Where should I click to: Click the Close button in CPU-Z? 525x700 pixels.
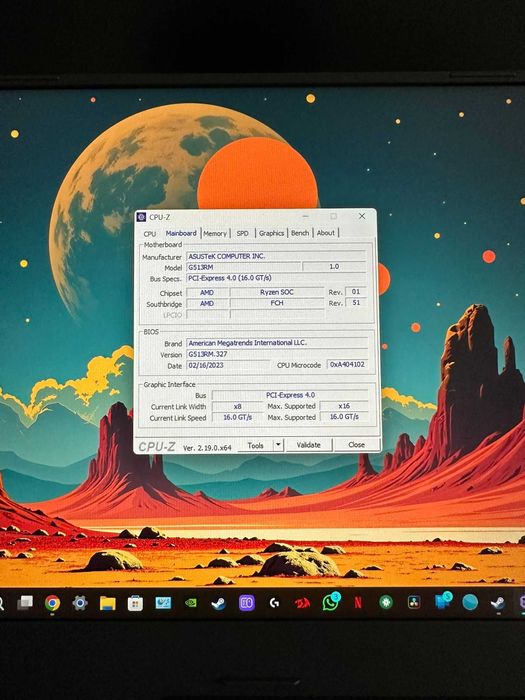pos(357,445)
